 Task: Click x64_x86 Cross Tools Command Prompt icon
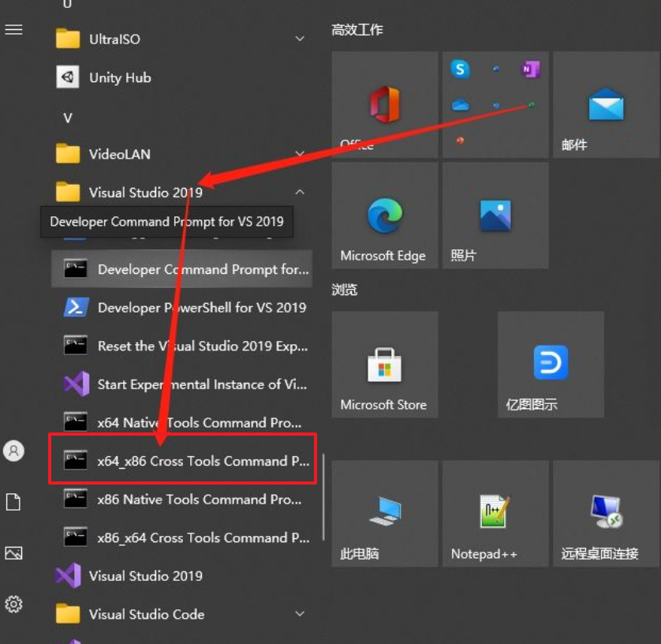pyautogui.click(x=76, y=461)
